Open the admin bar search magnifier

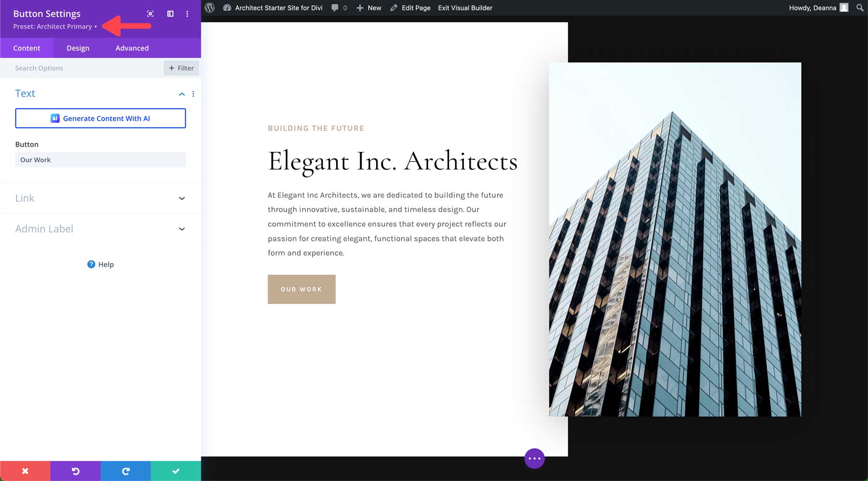859,8
